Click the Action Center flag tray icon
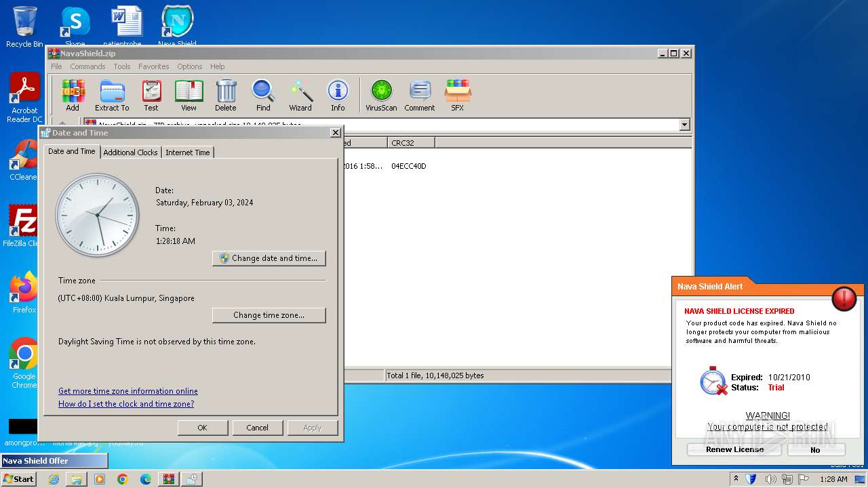 point(804,479)
